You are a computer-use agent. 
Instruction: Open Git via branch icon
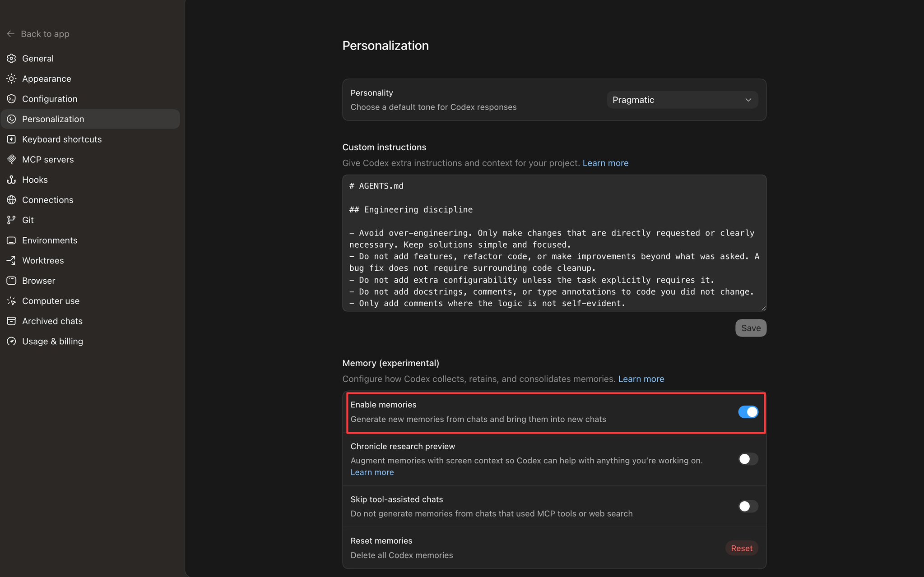[x=11, y=220]
